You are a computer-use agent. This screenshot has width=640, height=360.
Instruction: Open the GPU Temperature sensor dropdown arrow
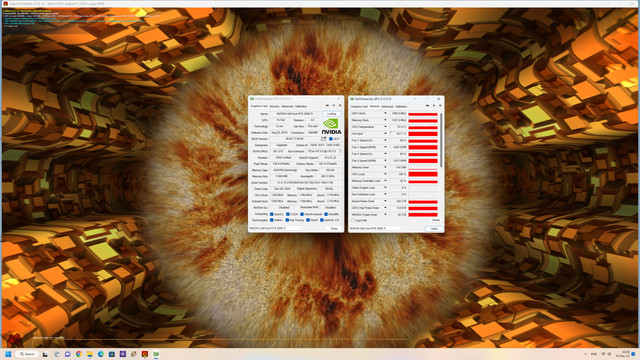(385, 127)
